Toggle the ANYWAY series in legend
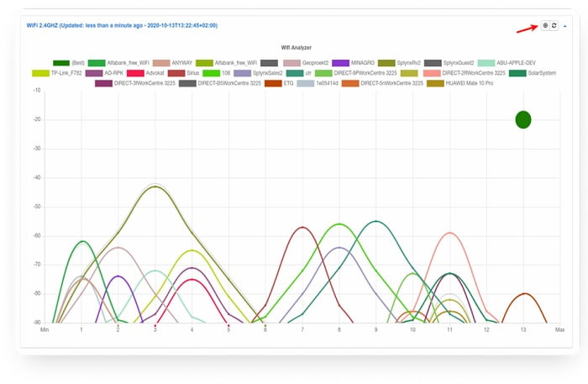Screen dimensions: 588x384 (181, 62)
